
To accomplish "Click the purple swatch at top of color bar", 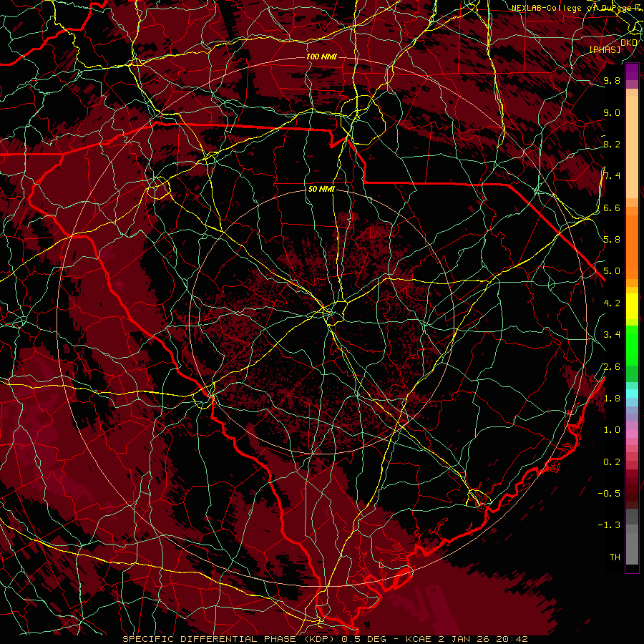I will pos(632,72).
